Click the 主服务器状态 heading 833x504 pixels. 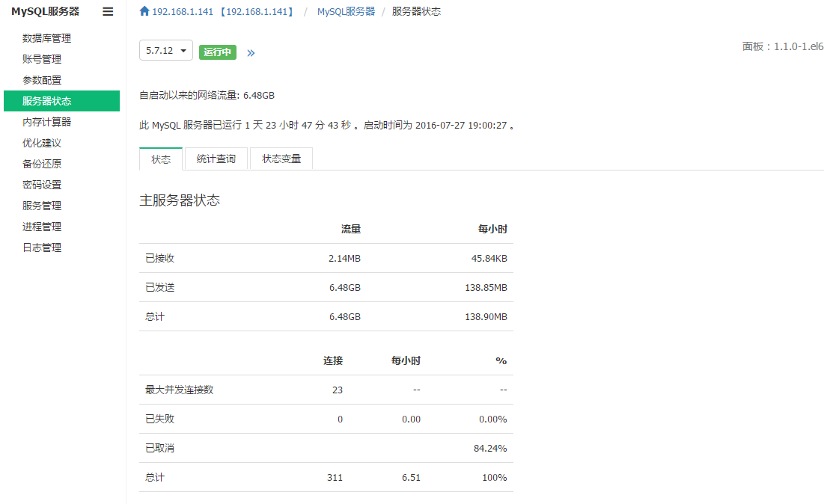[180, 200]
